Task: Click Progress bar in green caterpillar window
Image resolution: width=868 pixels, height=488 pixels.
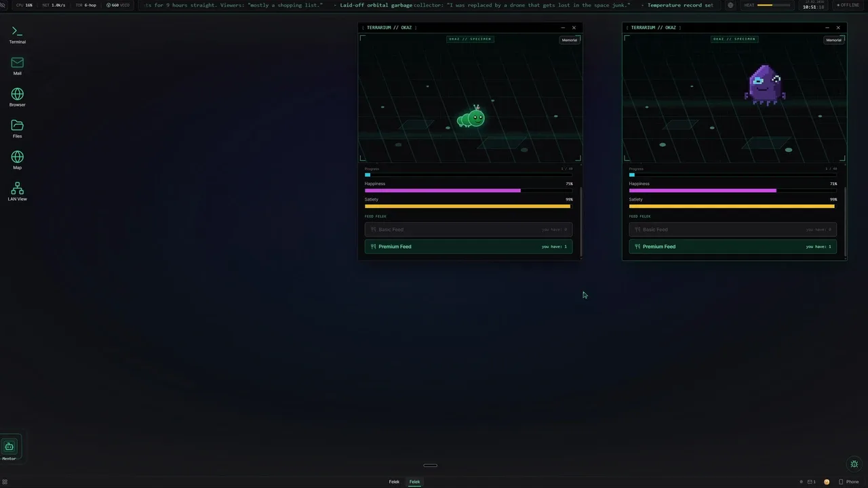Action: (x=469, y=175)
